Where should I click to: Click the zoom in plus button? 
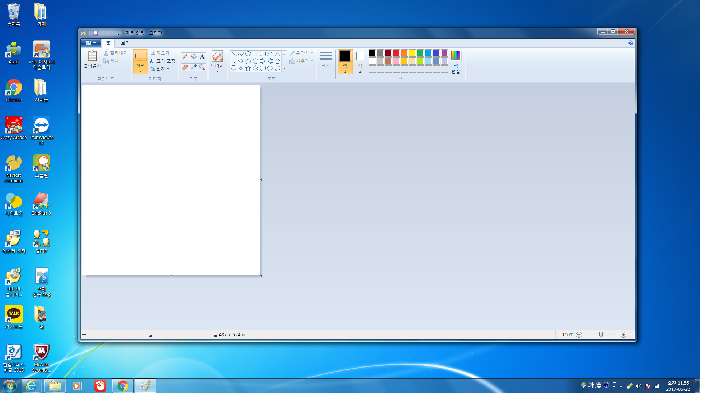(x=623, y=335)
